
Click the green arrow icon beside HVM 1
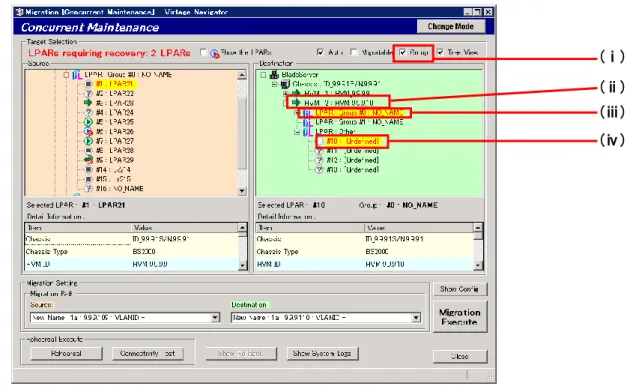coord(297,93)
